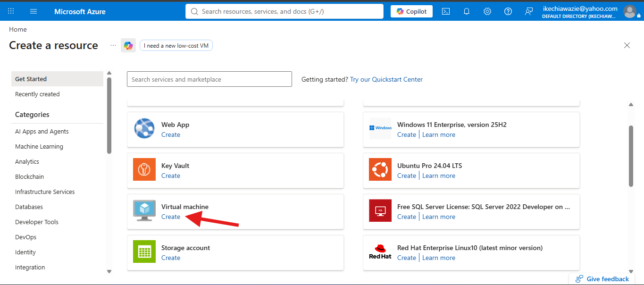Click Create under Key Vault
The height and width of the screenshot is (285, 644).
pyautogui.click(x=171, y=176)
